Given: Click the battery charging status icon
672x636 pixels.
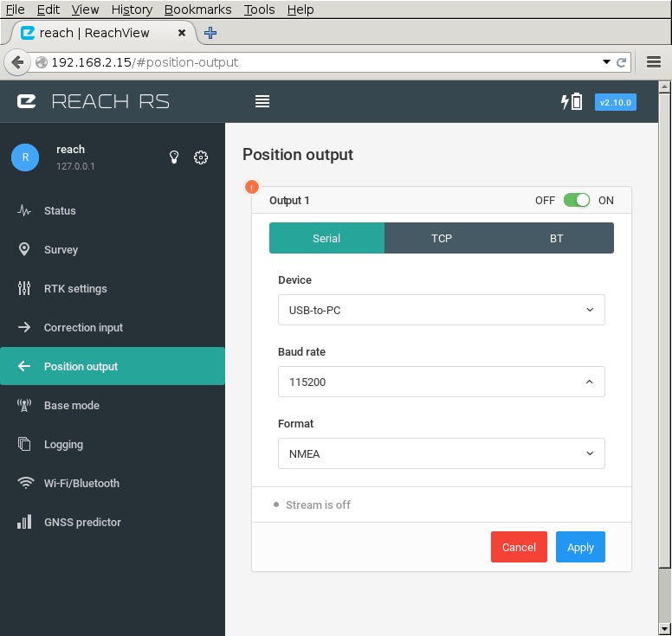Looking at the screenshot, I should pyautogui.click(x=572, y=101).
